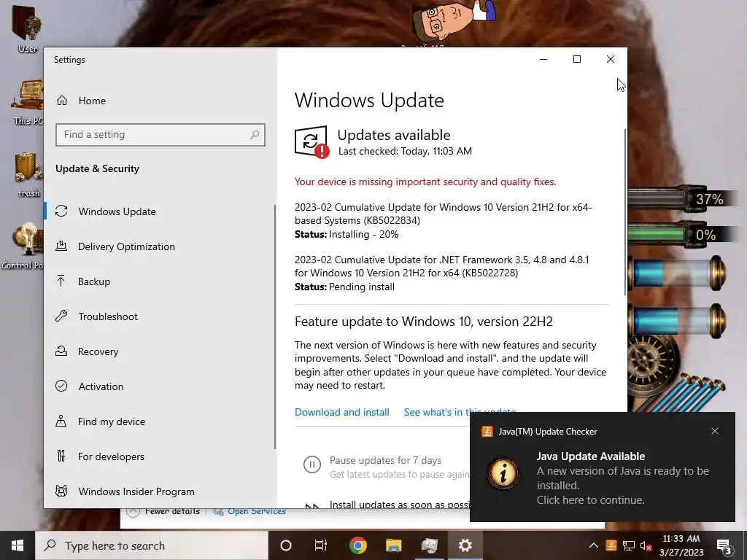This screenshot has height=560, width=747.
Task: Click the Windows Insider cat icon
Action: (x=61, y=491)
